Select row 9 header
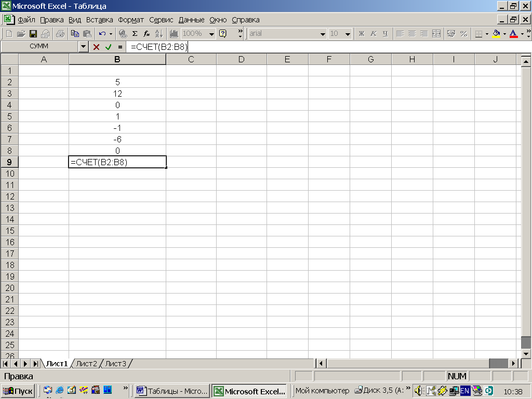The width and height of the screenshot is (532, 399). [x=9, y=162]
